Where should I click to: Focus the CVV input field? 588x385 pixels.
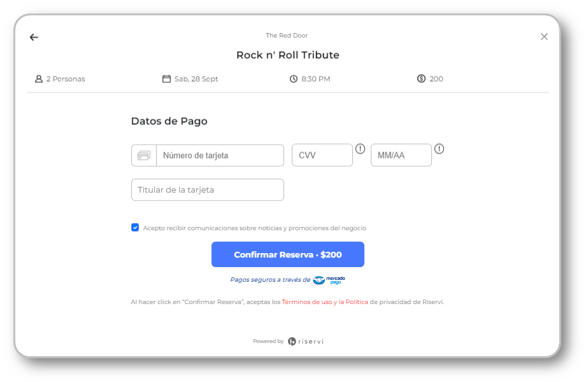click(322, 156)
